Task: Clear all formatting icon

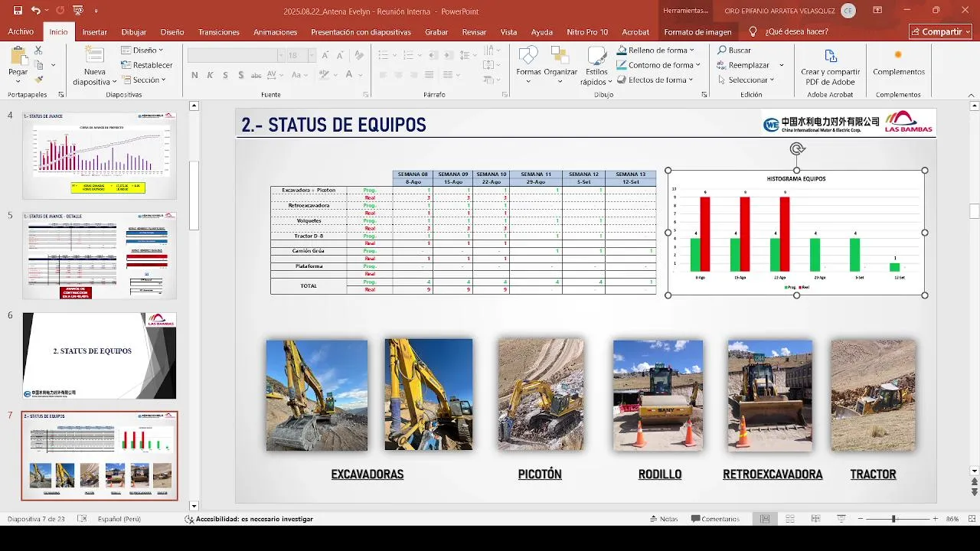Action: [358, 55]
